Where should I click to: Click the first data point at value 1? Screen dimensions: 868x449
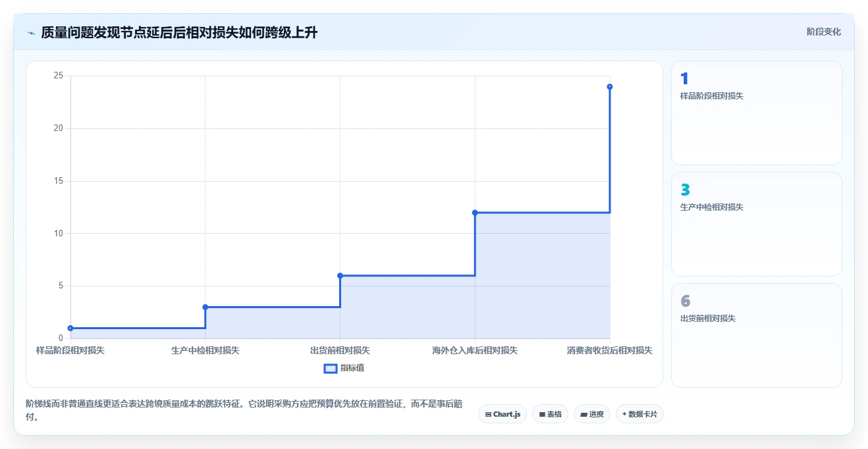(x=70, y=328)
